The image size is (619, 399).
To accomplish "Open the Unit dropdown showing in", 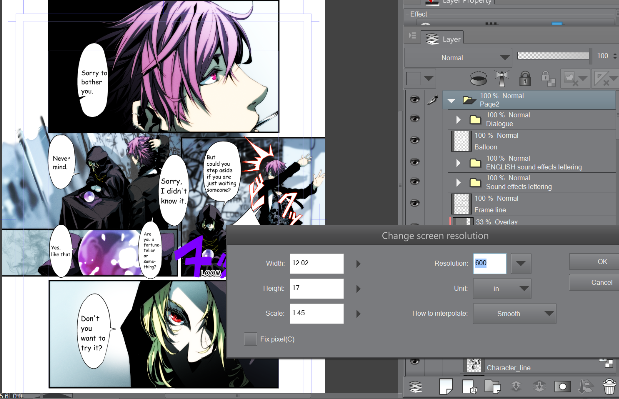I will point(502,288).
